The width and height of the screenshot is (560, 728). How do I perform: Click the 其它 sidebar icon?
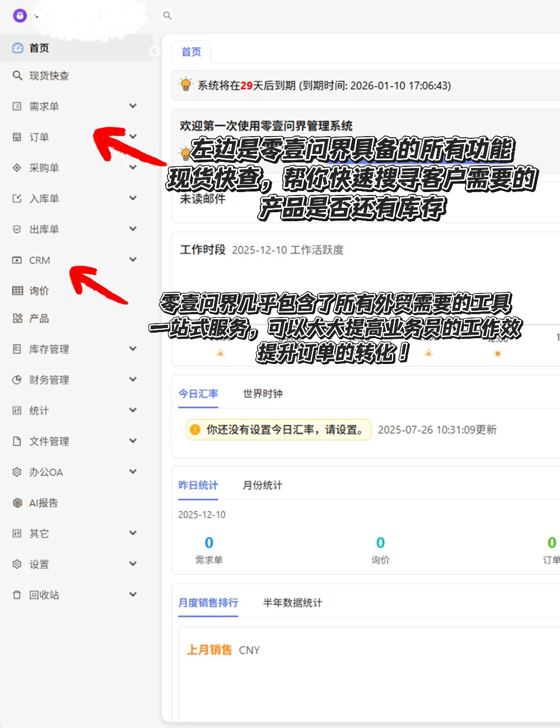pyautogui.click(x=17, y=534)
